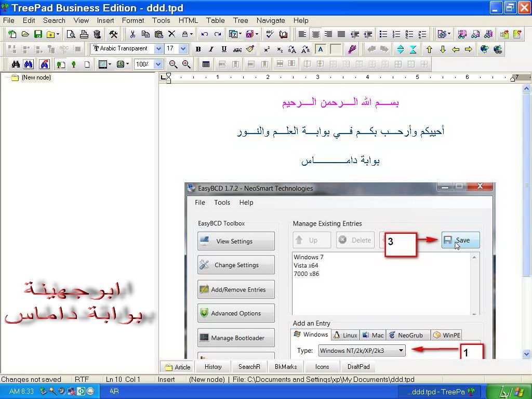This screenshot has height=399, width=532.
Task: Move node right with the yellow right arrow
Action: click(469, 49)
